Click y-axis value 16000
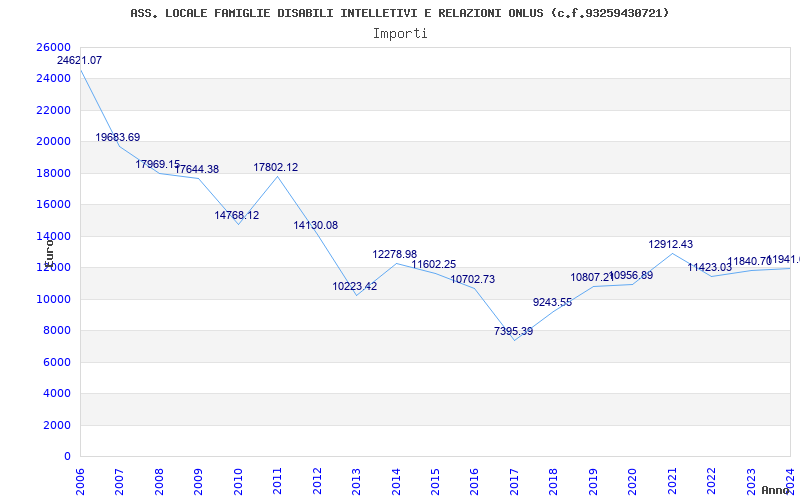800x500 pixels. click(x=54, y=204)
